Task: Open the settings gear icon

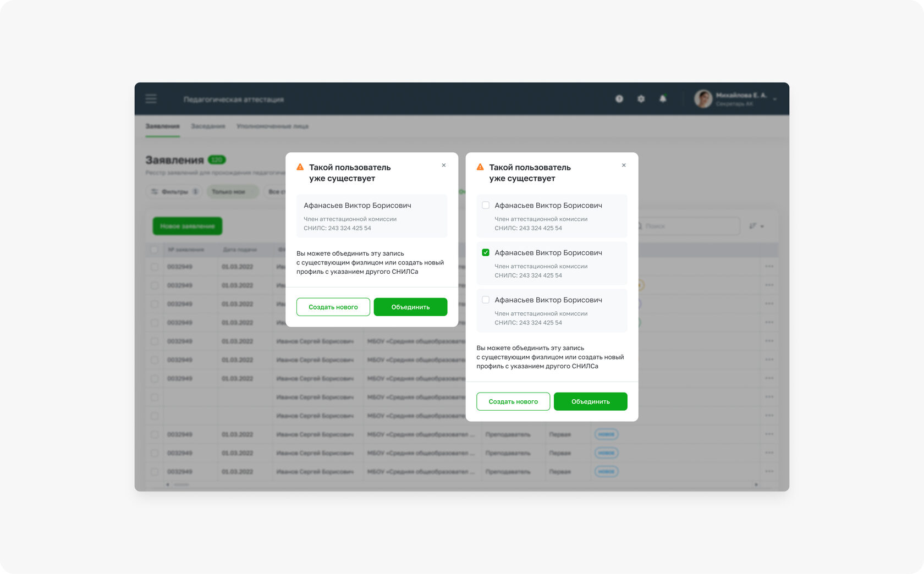Action: pyautogui.click(x=641, y=98)
